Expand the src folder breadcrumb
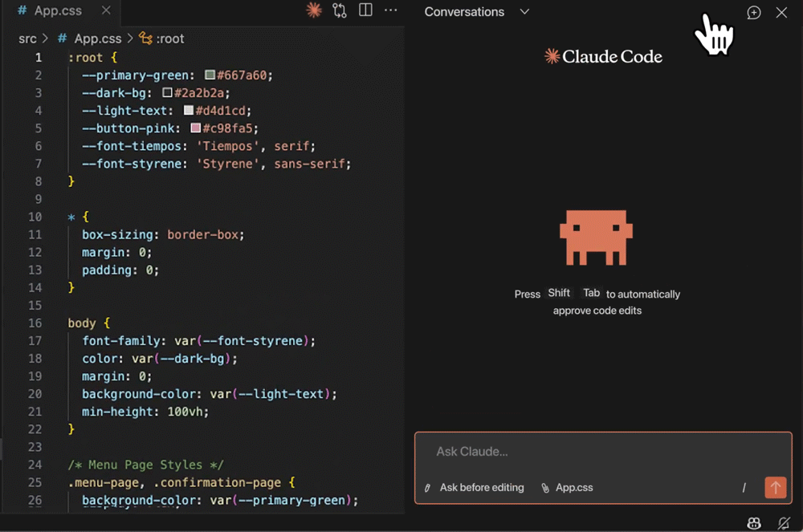This screenshot has width=803, height=532. tap(28, 39)
